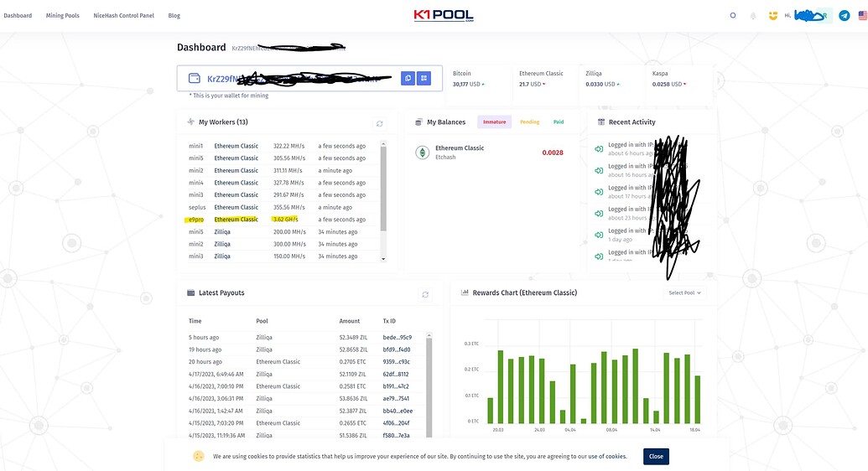Open transaction 4f06...204f
Screen dimensions: 868x471
pyautogui.click(x=396, y=423)
